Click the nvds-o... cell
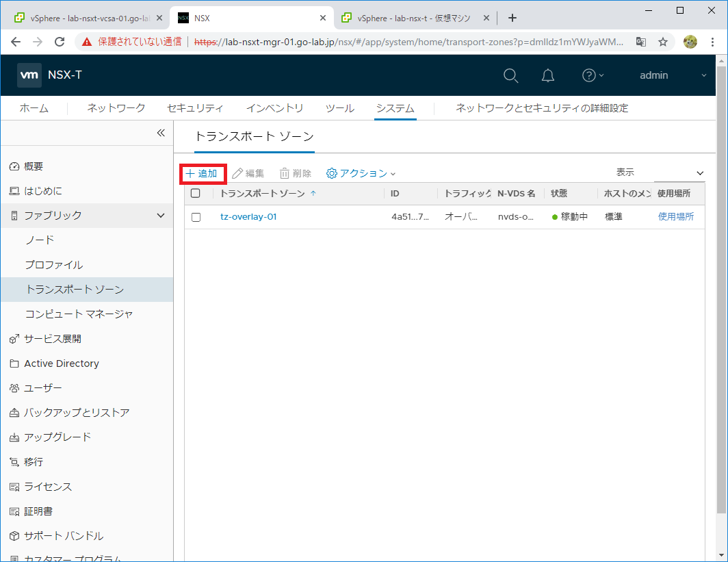This screenshot has width=728, height=562. [516, 216]
